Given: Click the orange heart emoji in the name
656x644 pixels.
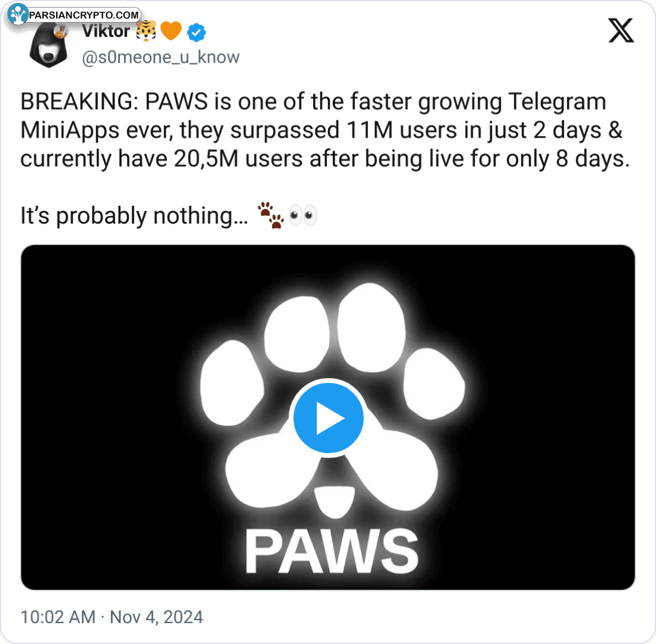Looking at the screenshot, I should (171, 32).
